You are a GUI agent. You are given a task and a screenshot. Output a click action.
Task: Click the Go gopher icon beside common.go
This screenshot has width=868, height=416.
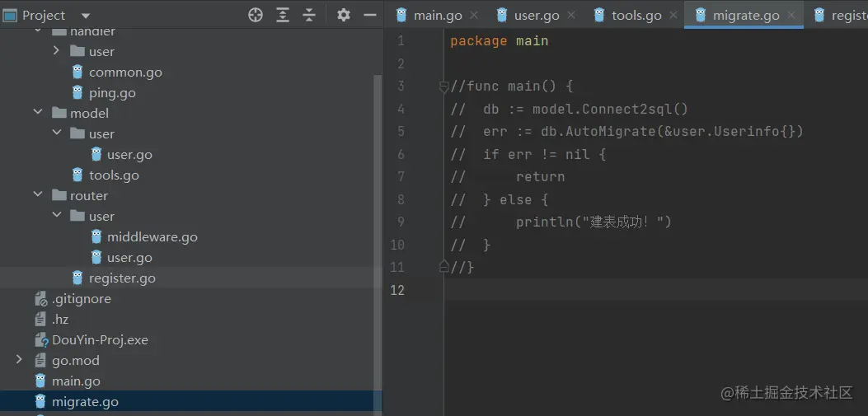[x=77, y=72]
